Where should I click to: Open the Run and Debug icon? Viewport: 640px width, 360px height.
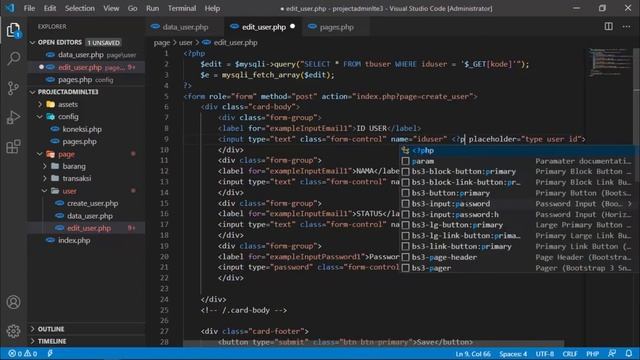[13, 118]
